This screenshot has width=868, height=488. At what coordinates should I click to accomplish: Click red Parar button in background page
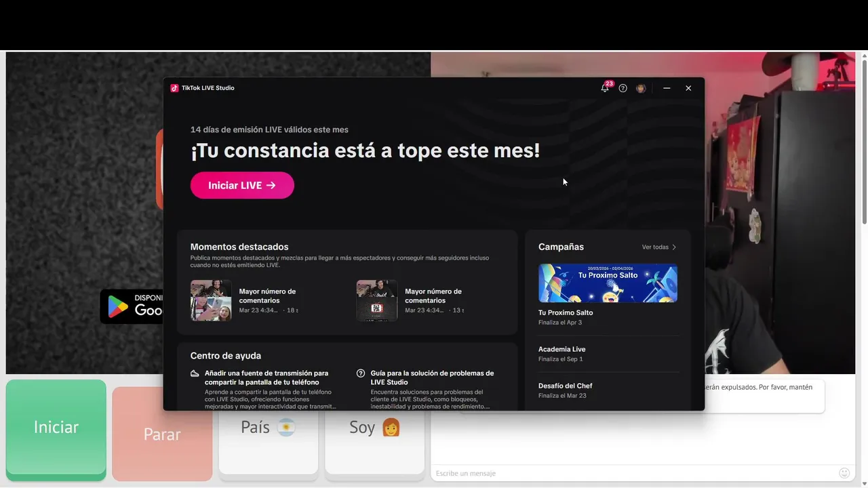tap(162, 434)
